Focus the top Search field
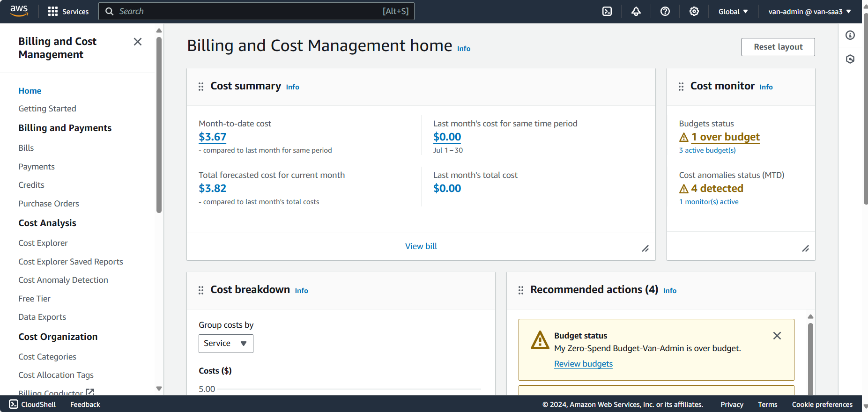Image resolution: width=868 pixels, height=412 pixels. pyautogui.click(x=256, y=11)
